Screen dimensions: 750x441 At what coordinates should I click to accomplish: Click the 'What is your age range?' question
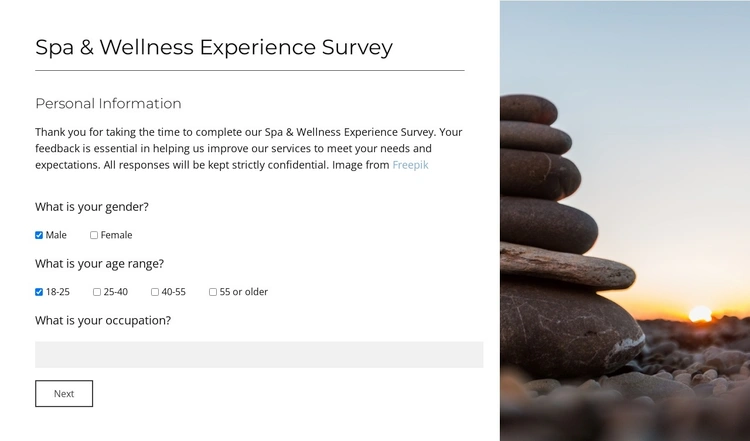point(99,264)
